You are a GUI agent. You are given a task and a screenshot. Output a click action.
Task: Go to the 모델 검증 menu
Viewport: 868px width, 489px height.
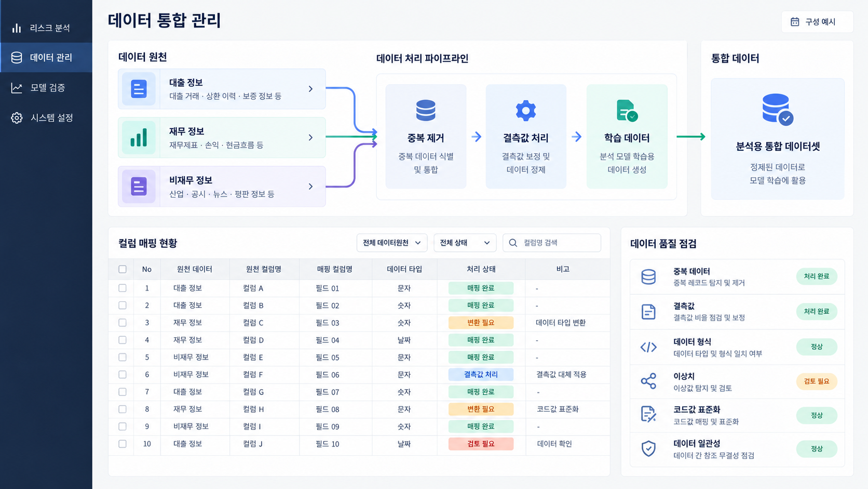(x=46, y=88)
